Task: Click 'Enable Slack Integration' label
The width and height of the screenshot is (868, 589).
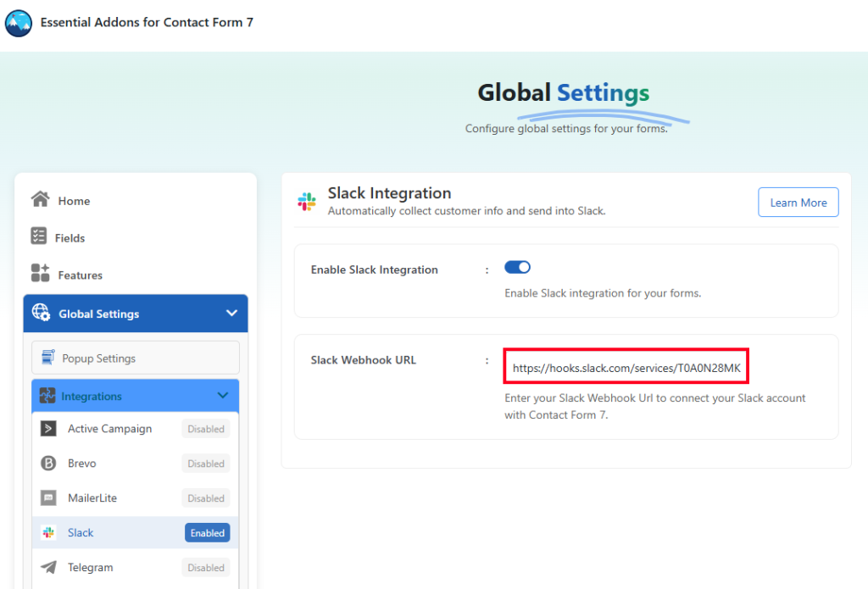Action: point(374,269)
